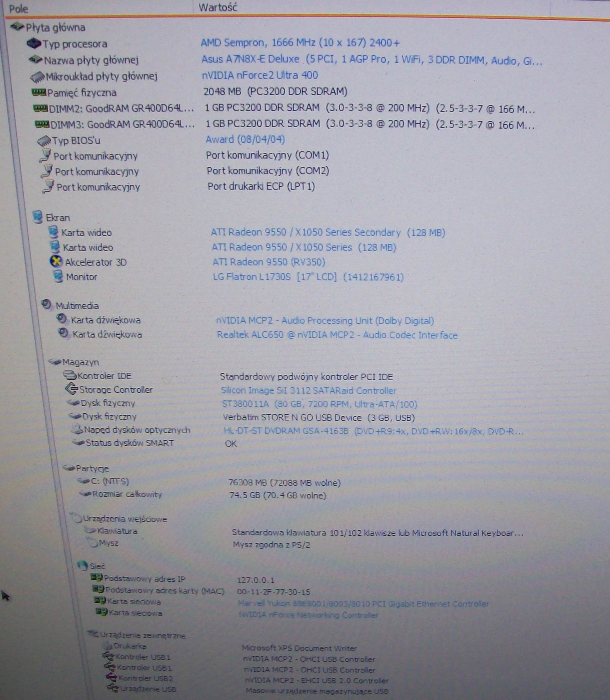610x700 pixels.
Task: Click the Typ BIOS'u chip icon
Action: 44,140
